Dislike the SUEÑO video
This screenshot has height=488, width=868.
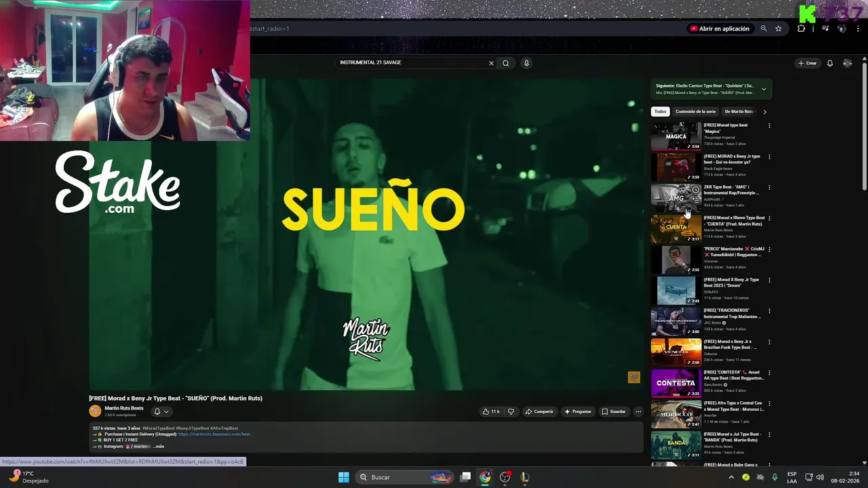(x=511, y=411)
